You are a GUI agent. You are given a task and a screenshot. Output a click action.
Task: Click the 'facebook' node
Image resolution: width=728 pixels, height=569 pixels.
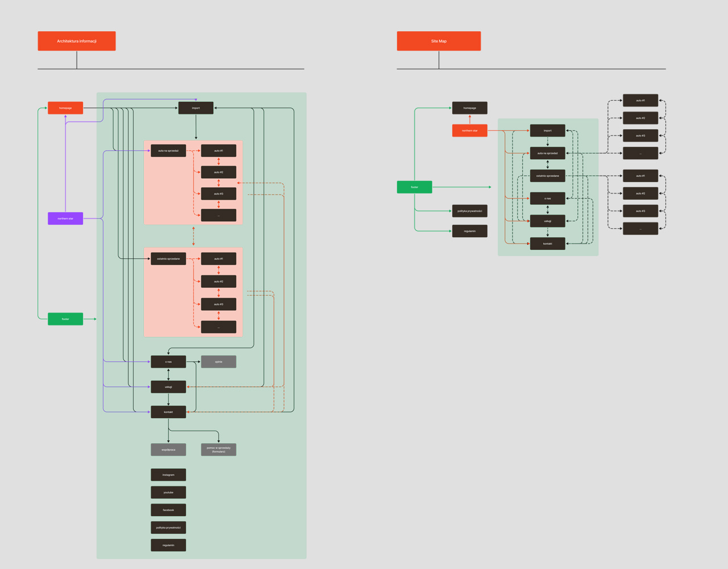coord(168,510)
